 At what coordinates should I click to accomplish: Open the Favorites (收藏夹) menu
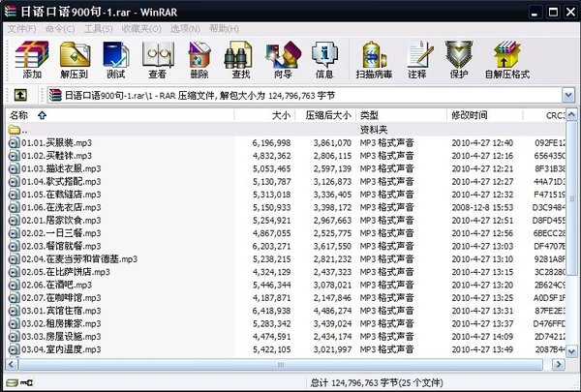tap(141, 28)
